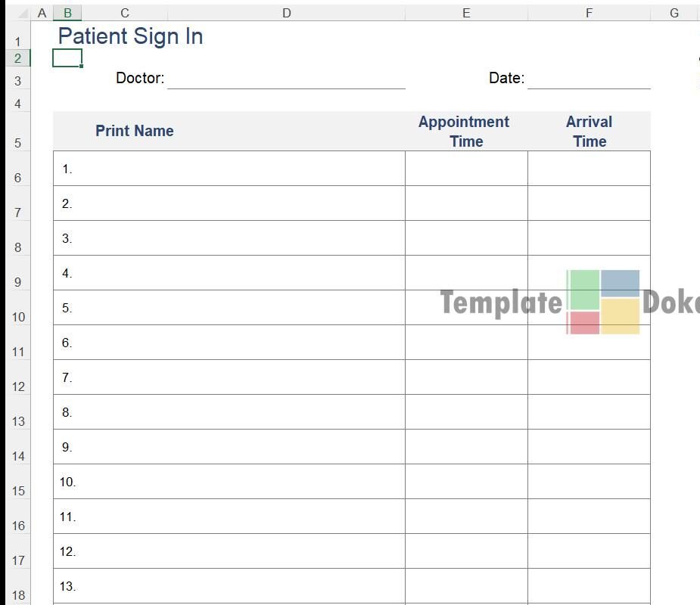700x605 pixels.
Task: Select column F header
Action: click(589, 13)
